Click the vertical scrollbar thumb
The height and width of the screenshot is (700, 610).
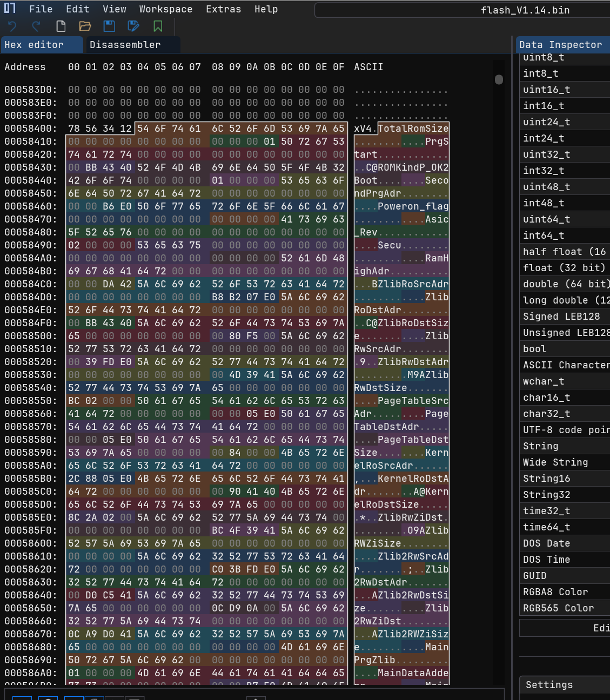(x=498, y=79)
